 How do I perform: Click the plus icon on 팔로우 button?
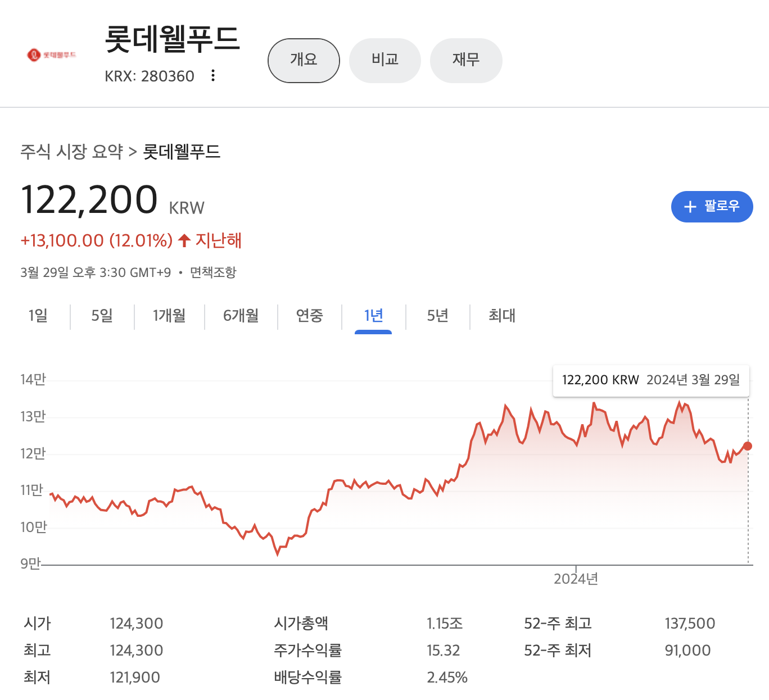coord(690,207)
